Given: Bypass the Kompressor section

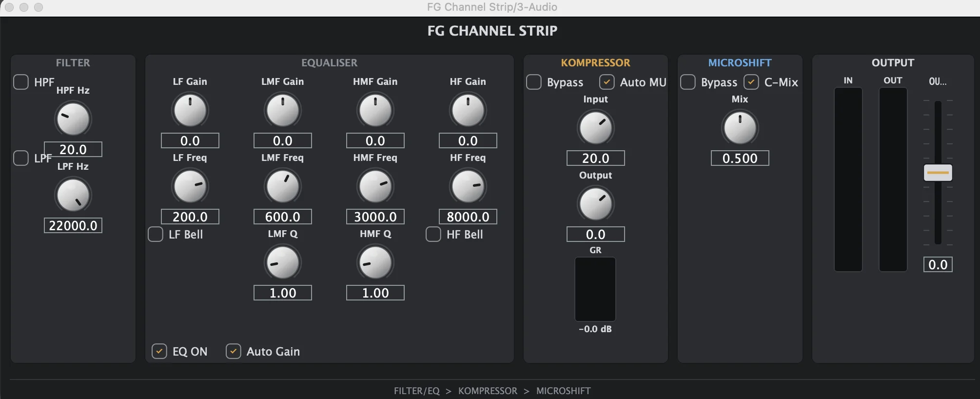Looking at the screenshot, I should tap(534, 82).
